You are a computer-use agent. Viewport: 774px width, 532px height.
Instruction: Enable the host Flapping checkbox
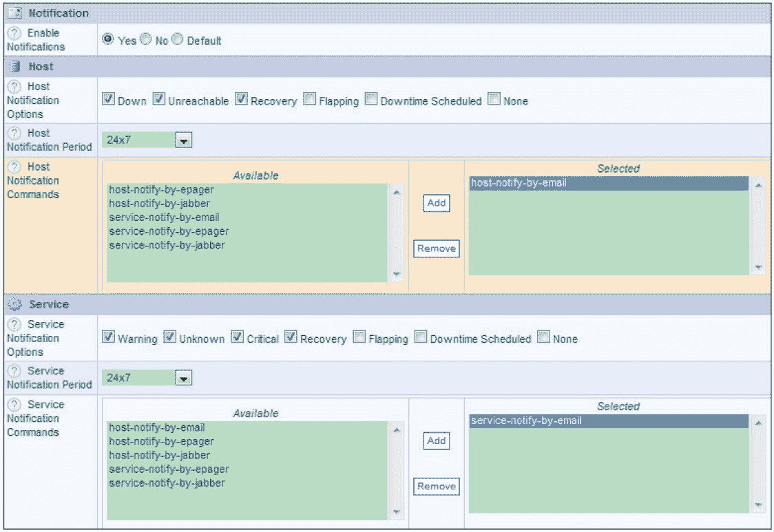pyautogui.click(x=310, y=100)
